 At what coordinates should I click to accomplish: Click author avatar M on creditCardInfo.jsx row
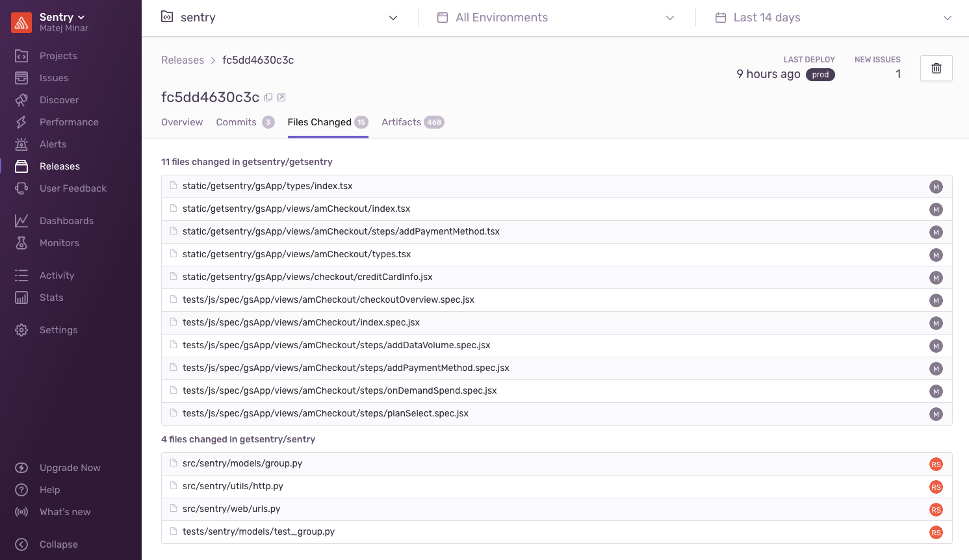(x=936, y=278)
